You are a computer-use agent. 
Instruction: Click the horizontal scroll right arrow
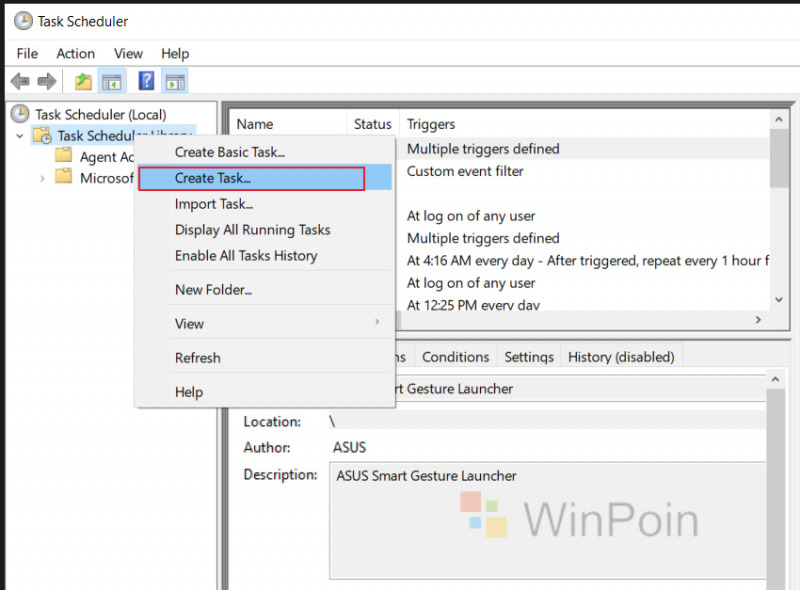(x=758, y=319)
